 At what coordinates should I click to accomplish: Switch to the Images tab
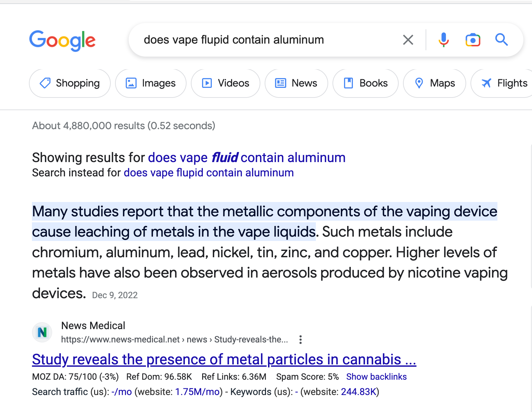(x=151, y=83)
